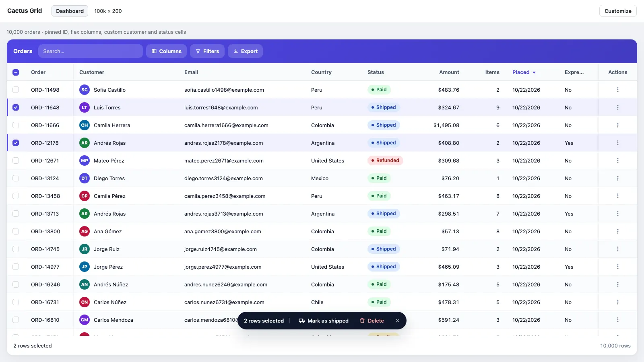Uncheck the ORD-11648 row checkbox

pyautogui.click(x=16, y=107)
